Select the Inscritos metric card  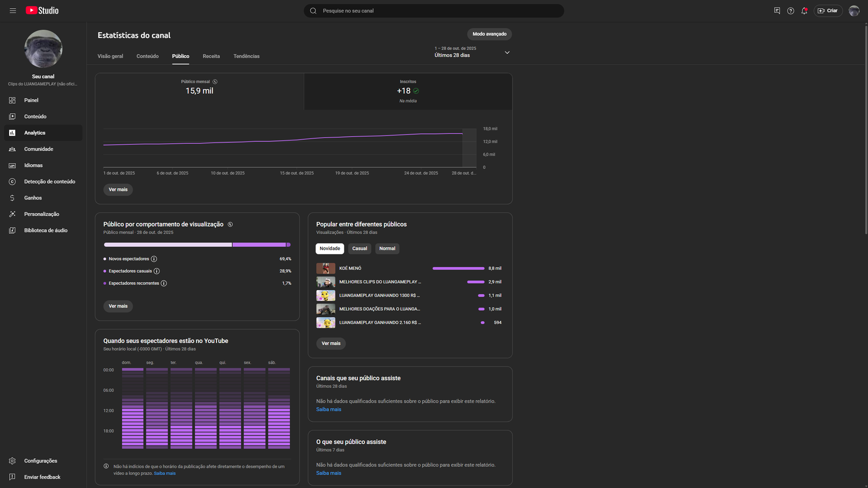408,92
